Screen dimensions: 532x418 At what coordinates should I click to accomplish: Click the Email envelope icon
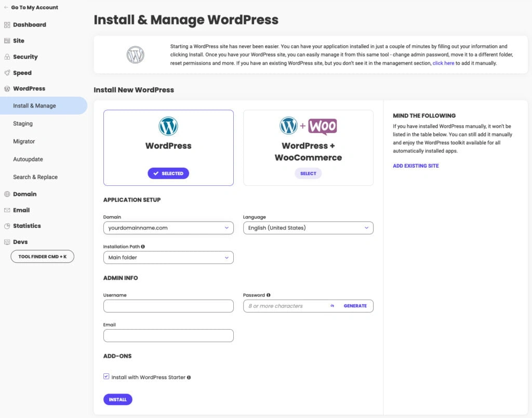pyautogui.click(x=7, y=210)
